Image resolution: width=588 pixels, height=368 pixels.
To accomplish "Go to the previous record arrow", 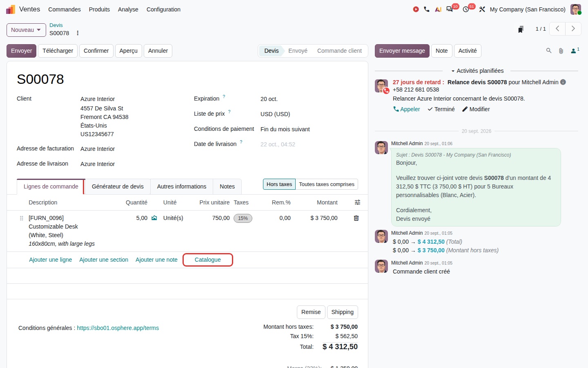I will point(557,29).
